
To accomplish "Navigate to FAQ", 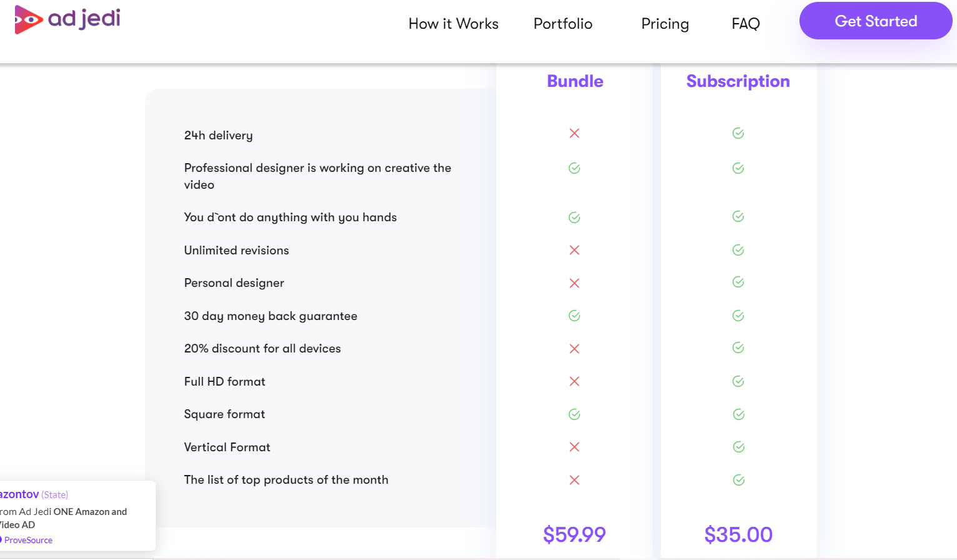I will [x=746, y=24].
